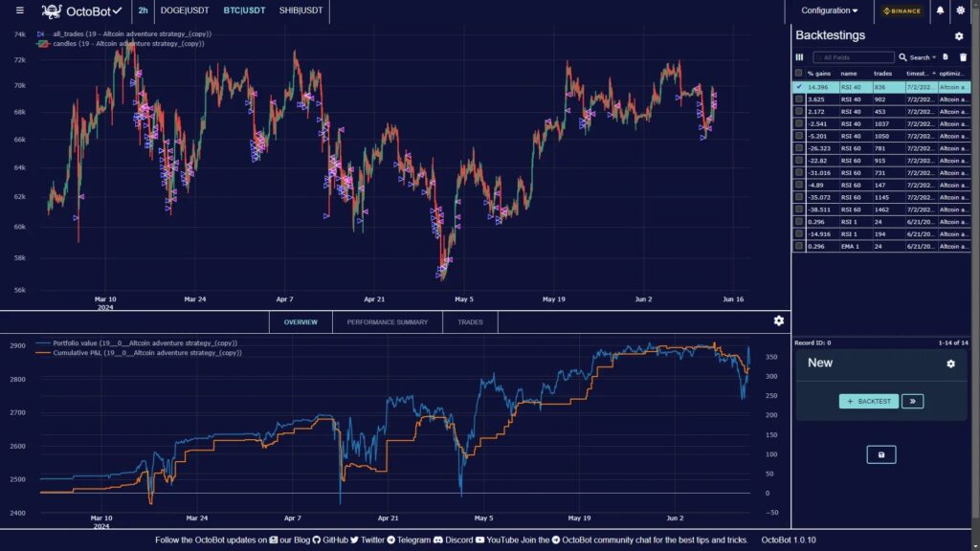Open the Search dropdown in Backtestings
The height and width of the screenshot is (551, 980).
(923, 57)
